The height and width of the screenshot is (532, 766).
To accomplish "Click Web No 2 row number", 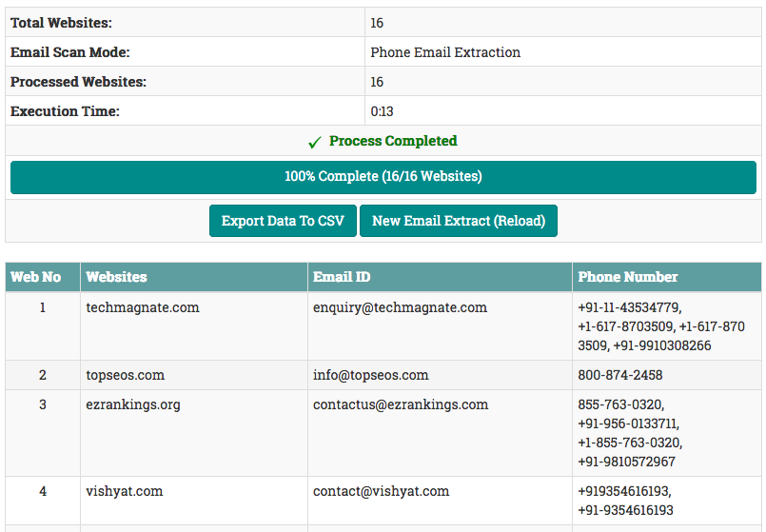I will coord(43,375).
